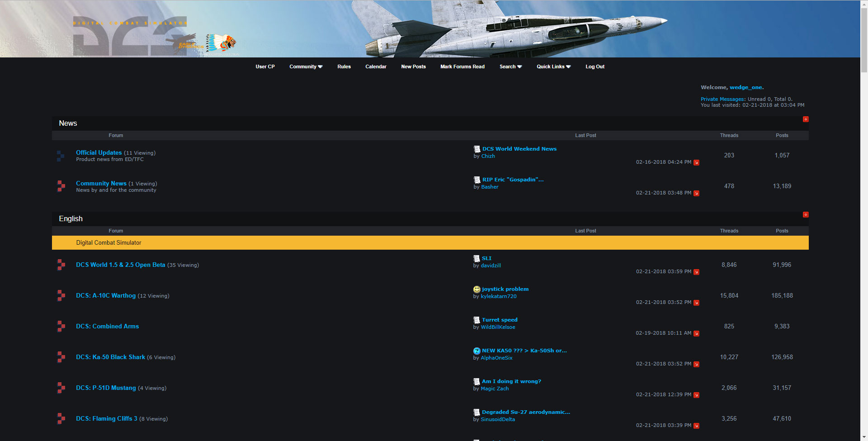868x441 pixels.
Task: Click Mark Forums Read
Action: (x=462, y=66)
